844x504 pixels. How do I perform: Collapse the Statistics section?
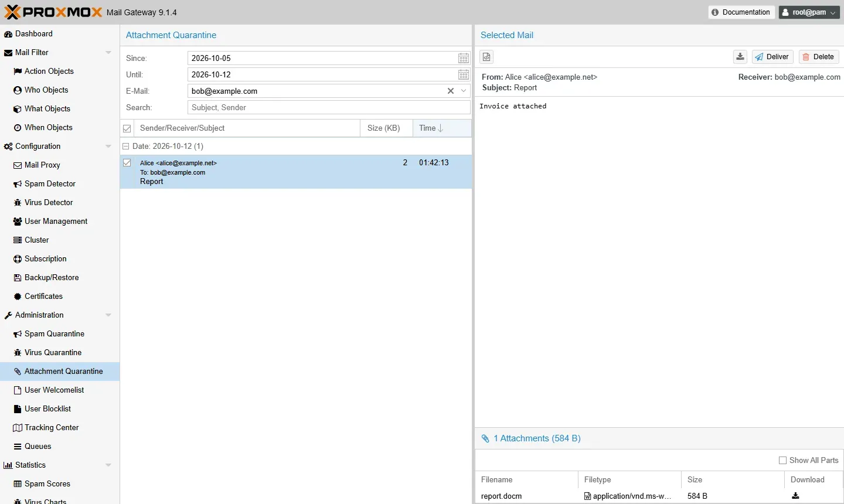(108, 465)
